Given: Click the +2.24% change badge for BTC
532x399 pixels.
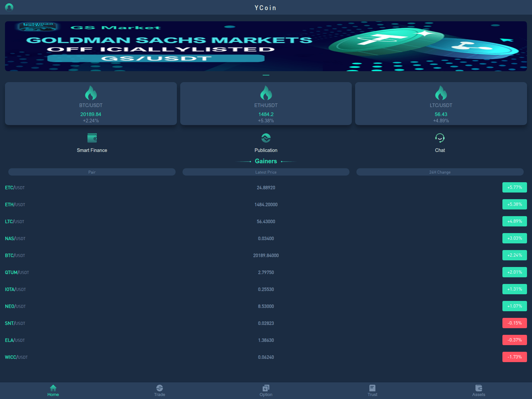Looking at the screenshot, I should (515, 255).
